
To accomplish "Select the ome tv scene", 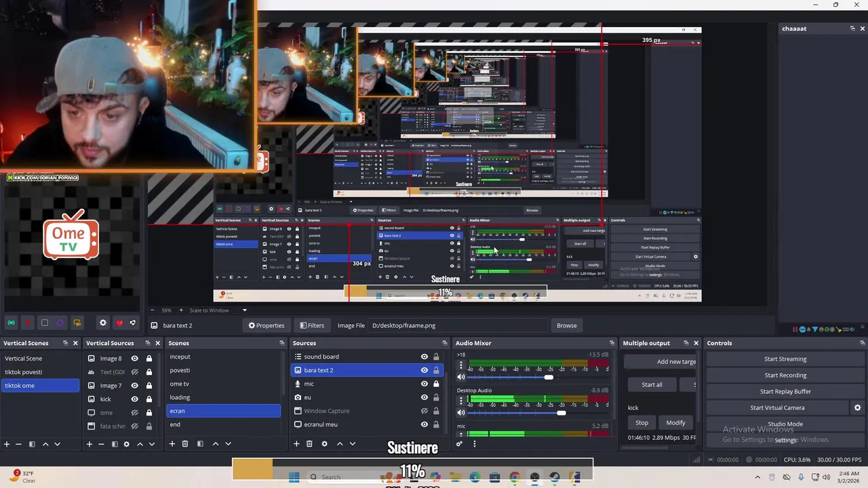I will point(224,384).
